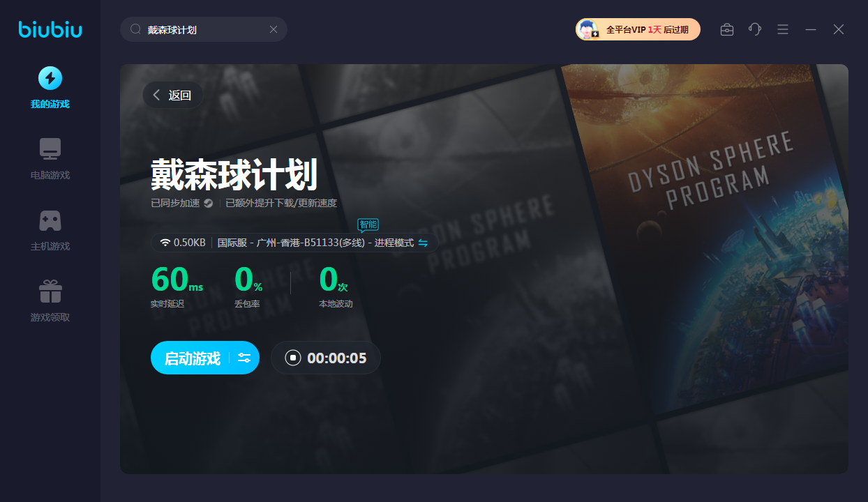Click 已额外提升下载/更新速度 text

[281, 204]
